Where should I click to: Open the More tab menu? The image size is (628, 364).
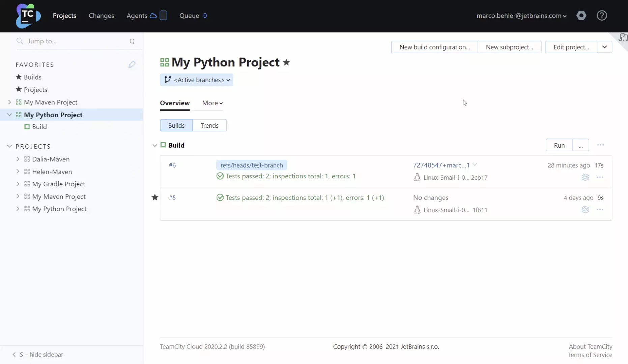(x=212, y=103)
